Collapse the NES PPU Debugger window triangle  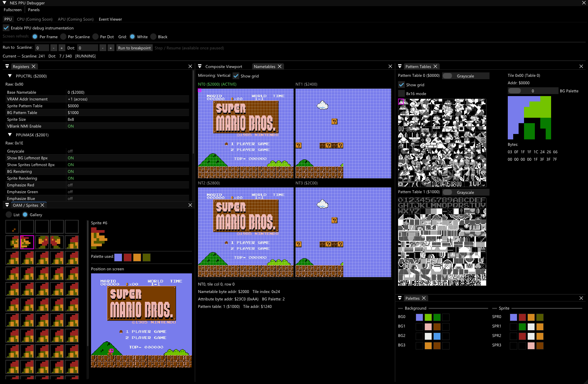pos(4,3)
